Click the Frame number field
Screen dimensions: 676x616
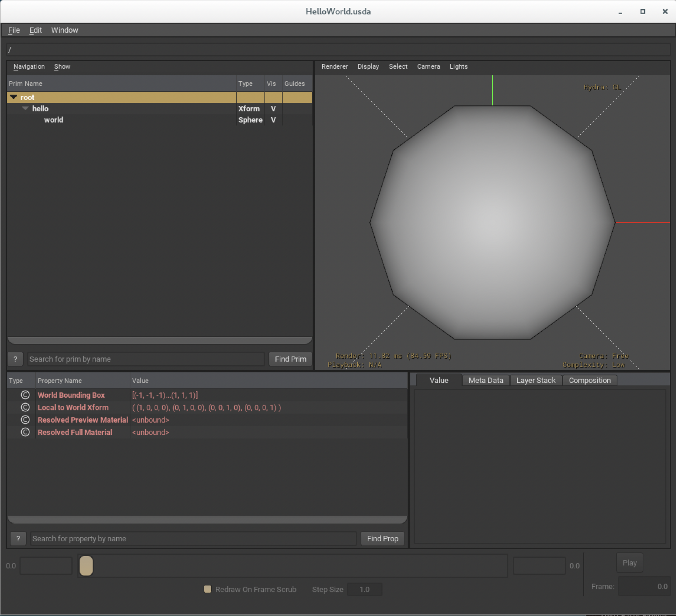tap(644, 587)
